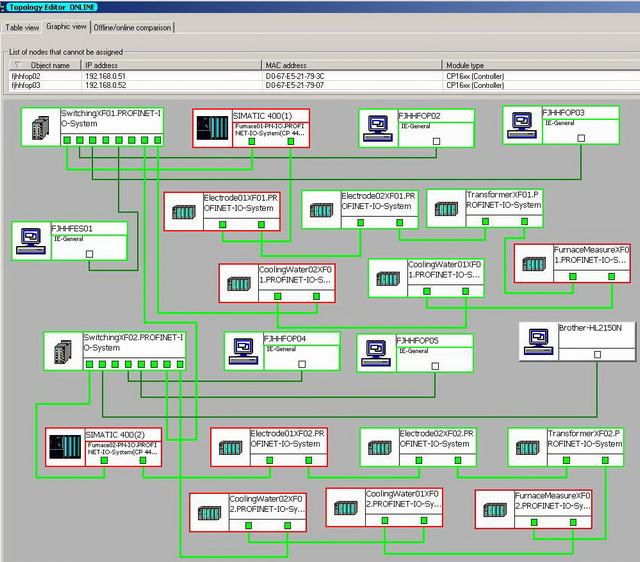The image size is (640, 562).
Task: Click the SIMATIC 400(1) node title
Action: click(262, 116)
